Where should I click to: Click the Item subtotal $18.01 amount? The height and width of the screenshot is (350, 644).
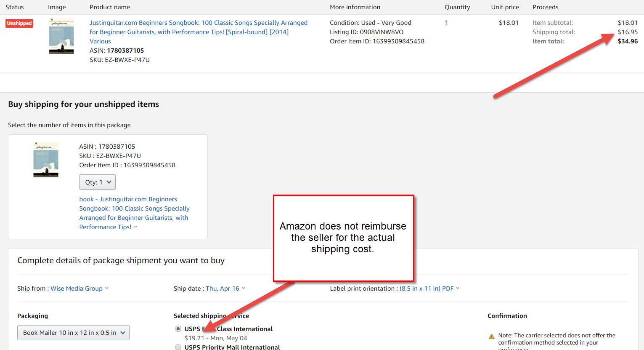pyautogui.click(x=628, y=23)
